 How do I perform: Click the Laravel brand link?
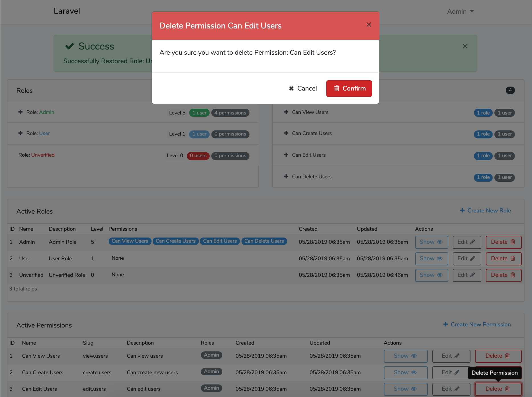[x=67, y=11]
